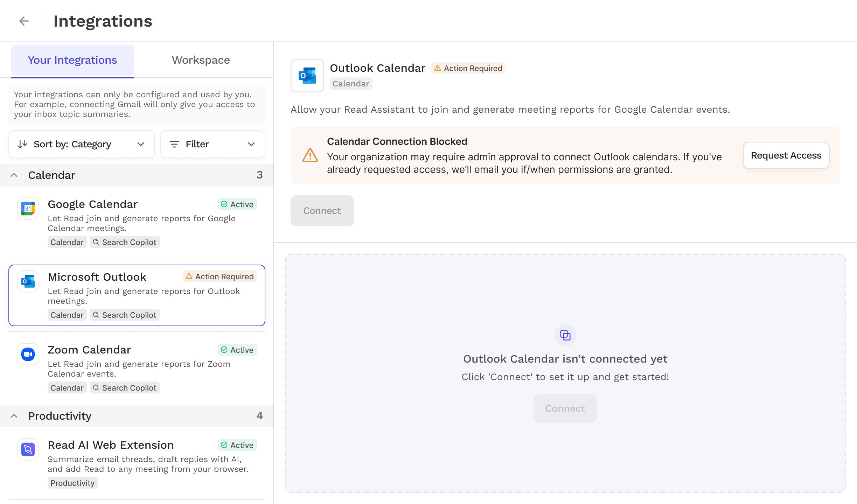Go back using the arrow next to Integrations

point(24,21)
